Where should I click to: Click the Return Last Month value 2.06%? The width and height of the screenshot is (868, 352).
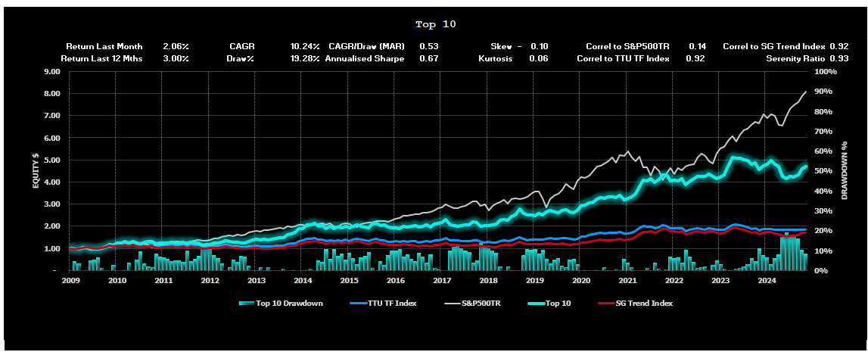176,46
